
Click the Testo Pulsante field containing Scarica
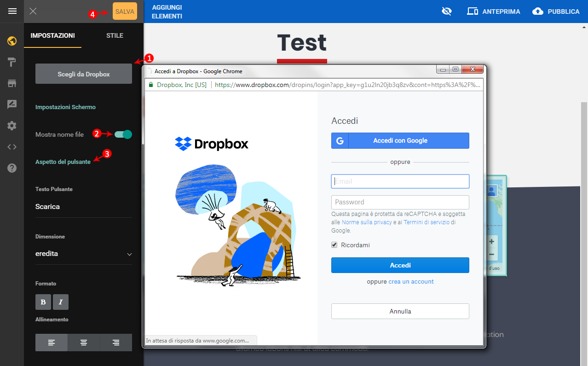(84, 207)
